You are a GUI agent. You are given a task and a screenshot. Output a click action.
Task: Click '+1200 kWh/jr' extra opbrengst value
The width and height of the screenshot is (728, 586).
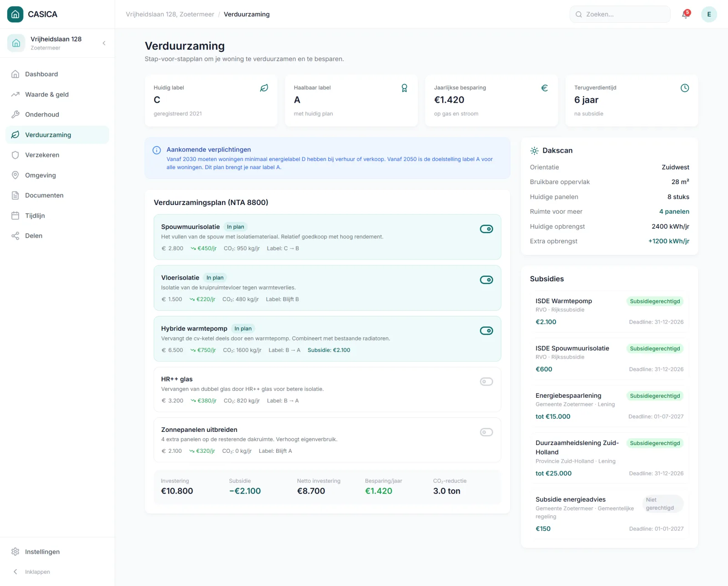point(669,241)
